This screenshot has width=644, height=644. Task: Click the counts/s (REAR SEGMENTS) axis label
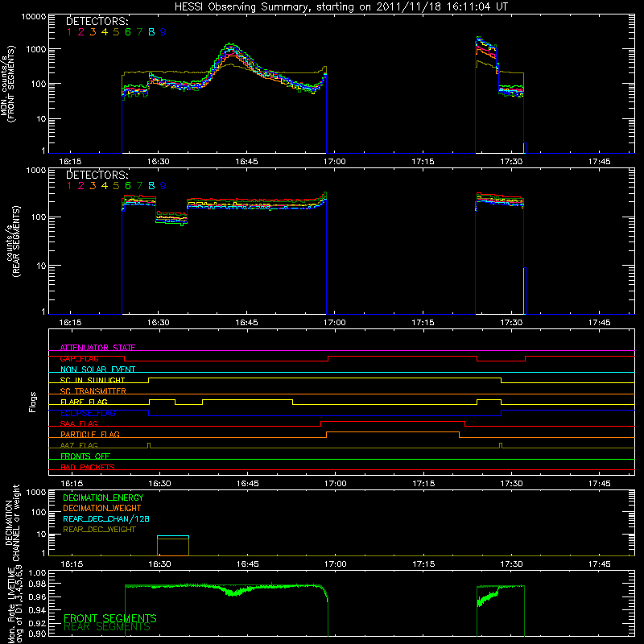coord(12,242)
